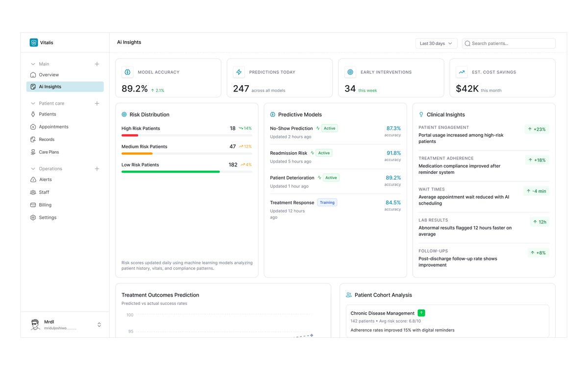
Task: Click the 87.3% accuracy value
Action: point(393,128)
